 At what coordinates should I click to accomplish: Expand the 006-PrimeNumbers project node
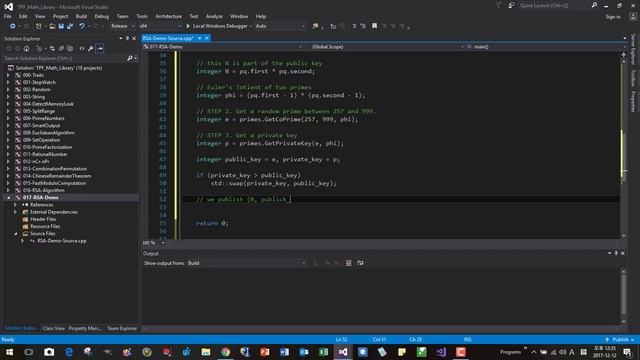(8, 118)
